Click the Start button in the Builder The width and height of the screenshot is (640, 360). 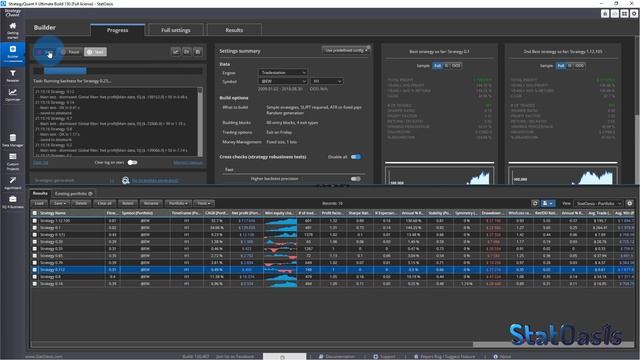[46, 52]
